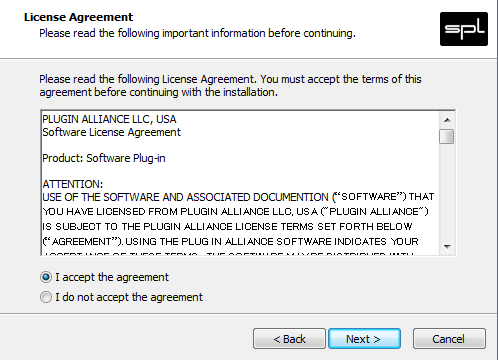Cancel the installation
Viewport: 498px width, 360px height.
[449, 339]
